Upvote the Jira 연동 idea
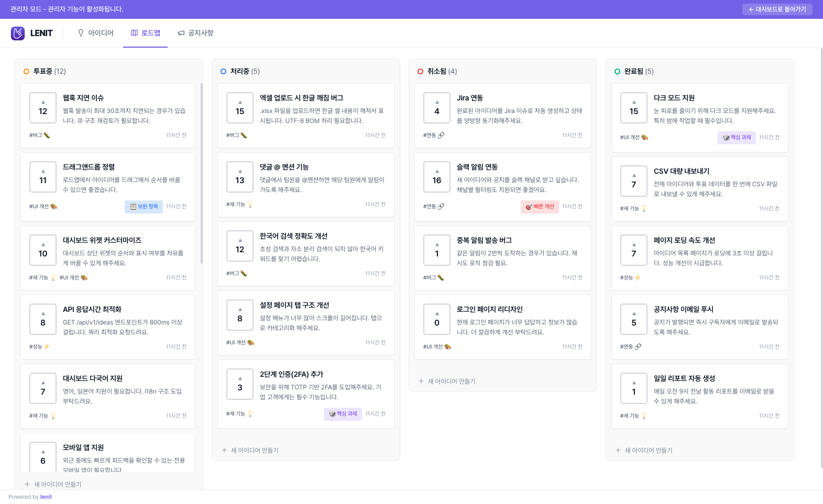The height and width of the screenshot is (504, 823). click(x=437, y=108)
